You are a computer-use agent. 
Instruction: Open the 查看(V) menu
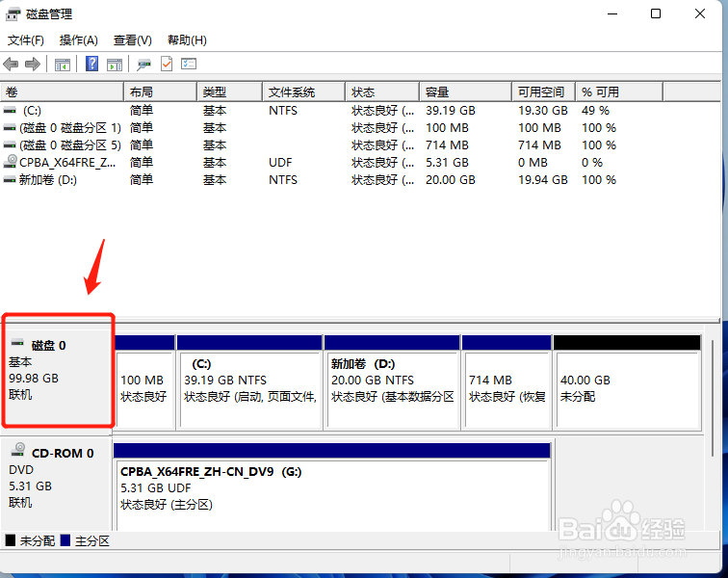pyautogui.click(x=133, y=40)
